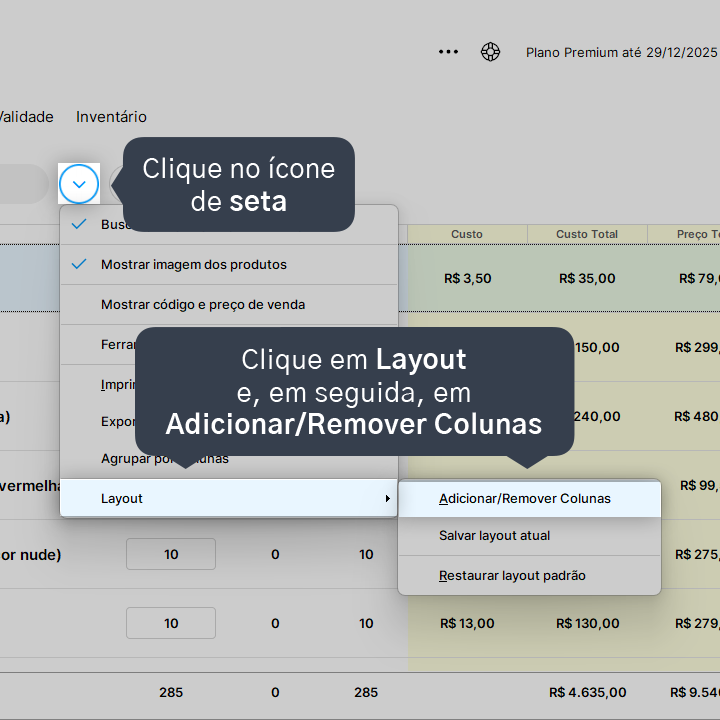Open the Inventário tab
The width and height of the screenshot is (720, 720).
[111, 117]
